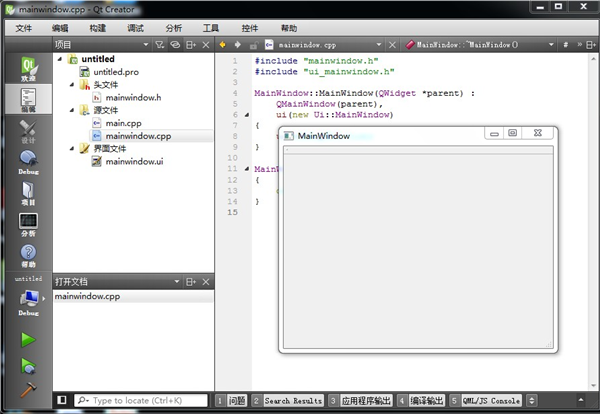Image resolution: width=600 pixels, height=414 pixels.
Task: Collapse the untitled project tree node
Action: [60, 59]
